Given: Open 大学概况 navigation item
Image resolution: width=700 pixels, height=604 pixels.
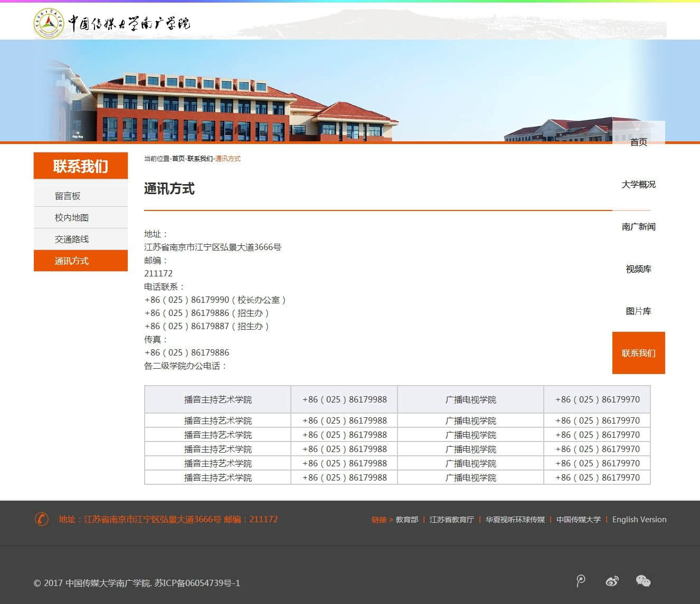Looking at the screenshot, I should [x=638, y=184].
